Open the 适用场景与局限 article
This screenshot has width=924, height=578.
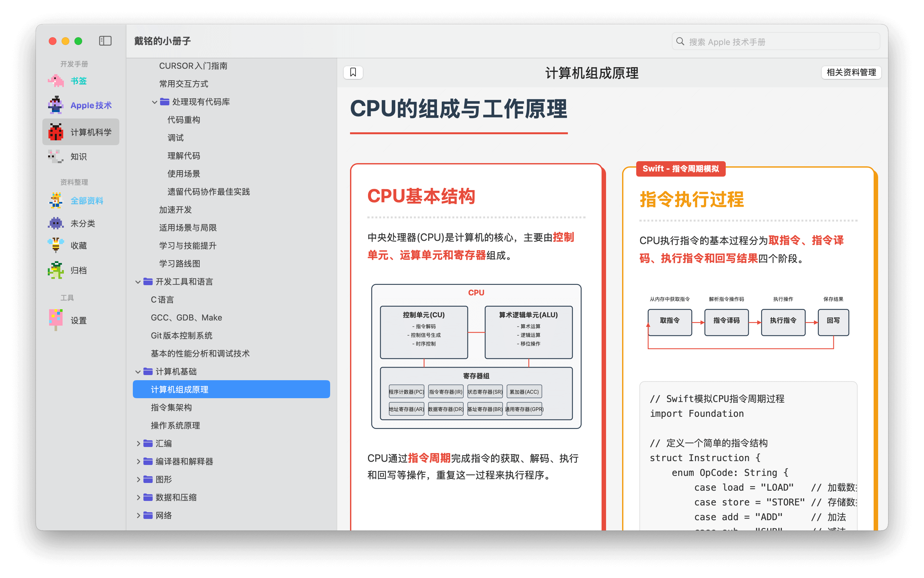pos(188,227)
